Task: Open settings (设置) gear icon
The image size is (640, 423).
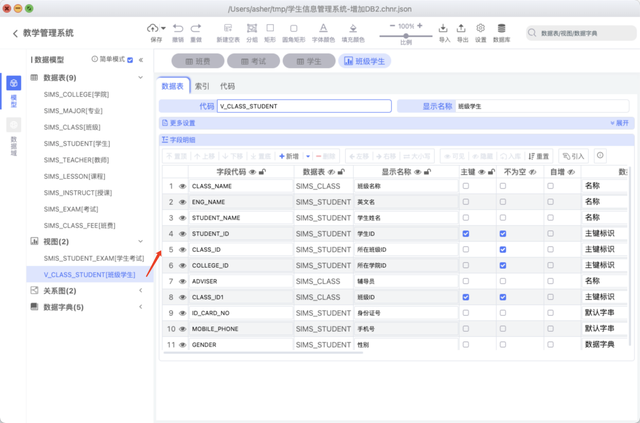Action: pyautogui.click(x=480, y=28)
